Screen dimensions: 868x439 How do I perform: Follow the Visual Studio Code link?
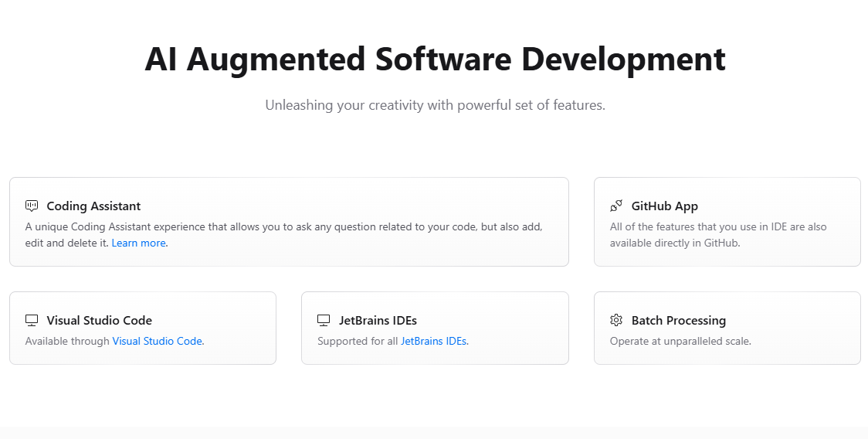tap(158, 341)
